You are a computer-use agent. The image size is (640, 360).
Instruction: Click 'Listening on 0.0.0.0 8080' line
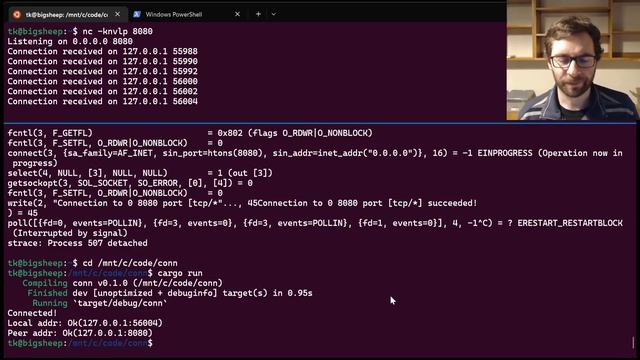pyautogui.click(x=70, y=41)
